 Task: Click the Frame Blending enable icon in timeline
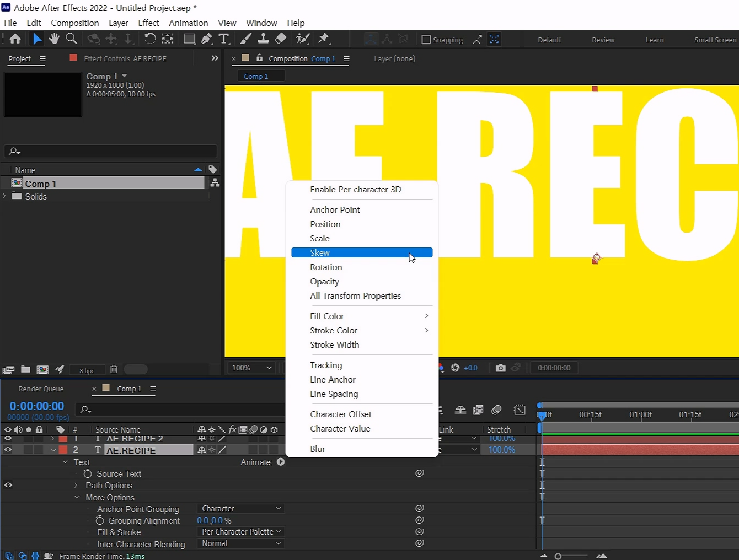pyautogui.click(x=478, y=410)
